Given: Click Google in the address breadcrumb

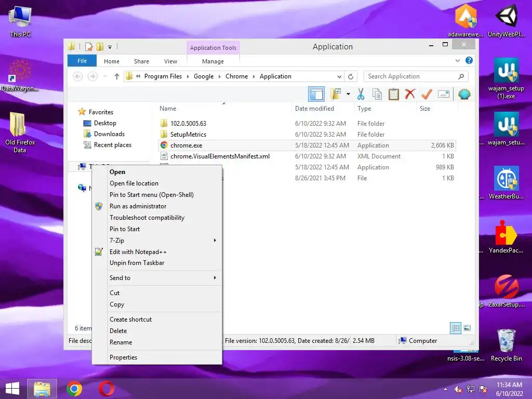Looking at the screenshot, I should tap(204, 76).
